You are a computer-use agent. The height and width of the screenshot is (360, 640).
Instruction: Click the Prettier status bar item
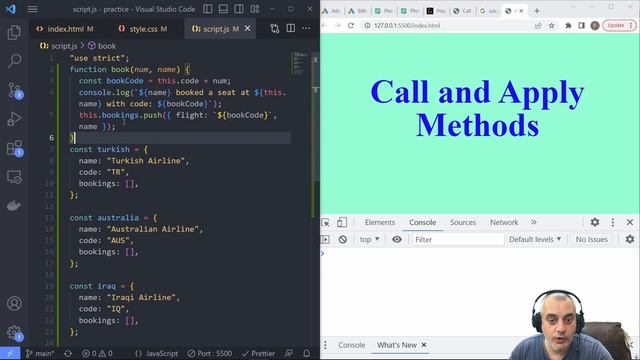coord(258,353)
